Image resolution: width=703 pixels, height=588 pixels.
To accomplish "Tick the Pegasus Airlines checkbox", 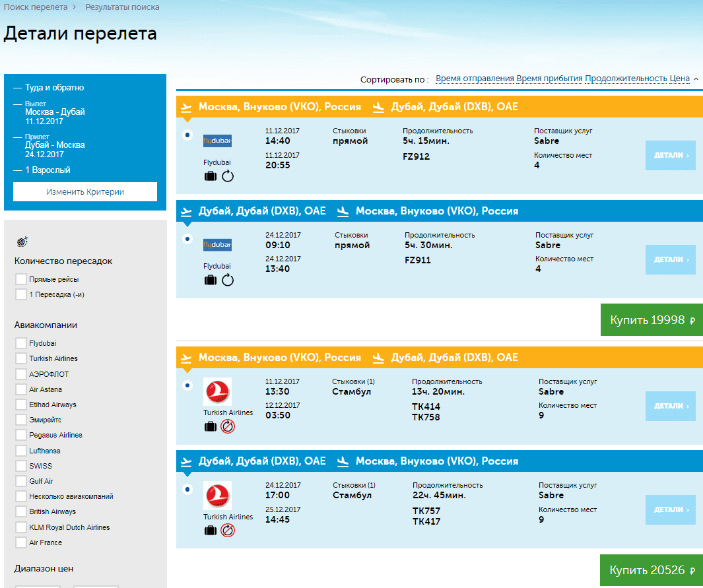I will [20, 435].
